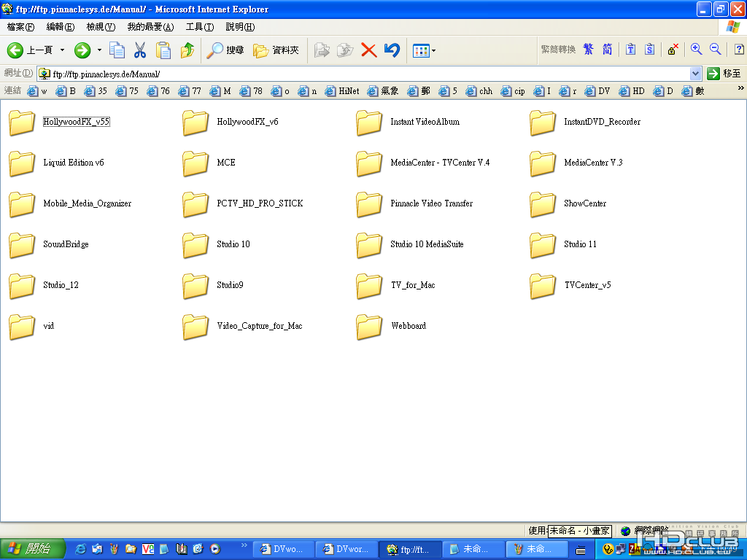Screen dimensions: 747x560
Task: Click the blue Undo arrow icon
Action: (x=392, y=50)
